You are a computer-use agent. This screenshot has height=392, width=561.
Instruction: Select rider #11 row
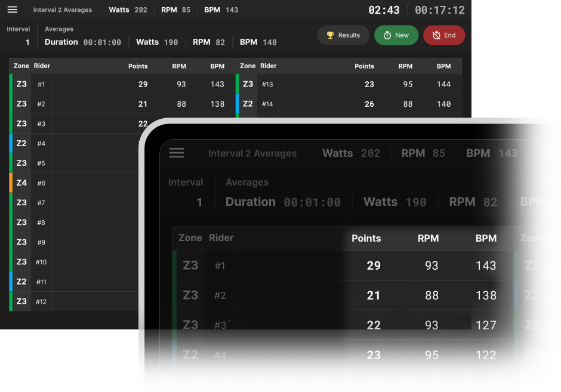click(x=74, y=282)
